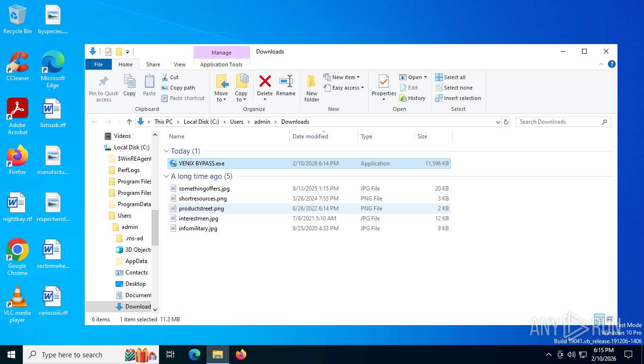Collapse the A long time ago group

point(167,176)
